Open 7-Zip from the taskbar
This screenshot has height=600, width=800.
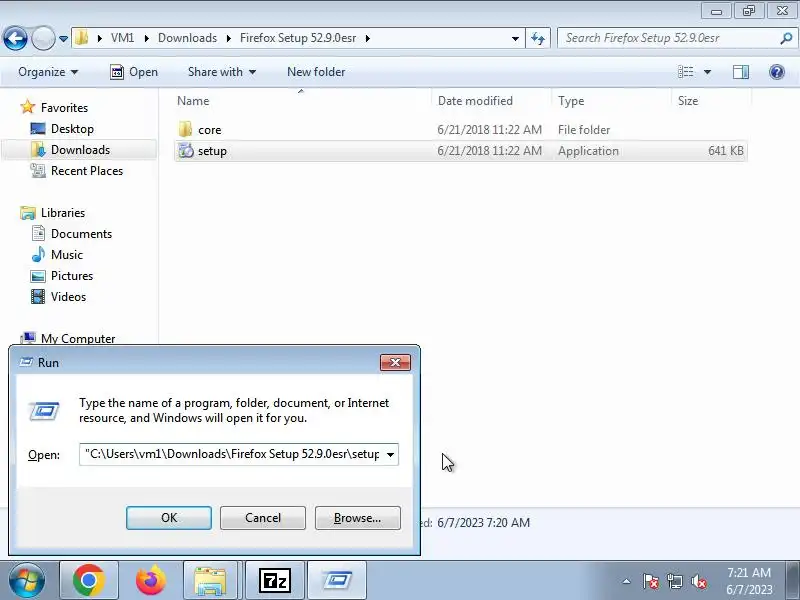coord(274,581)
